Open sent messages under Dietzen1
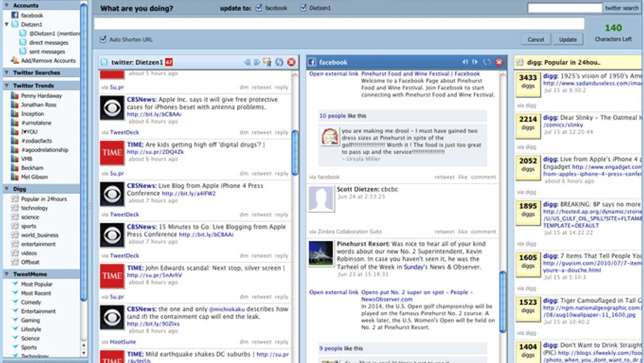Image resolution: width=644 pixels, height=363 pixels. coord(47,52)
